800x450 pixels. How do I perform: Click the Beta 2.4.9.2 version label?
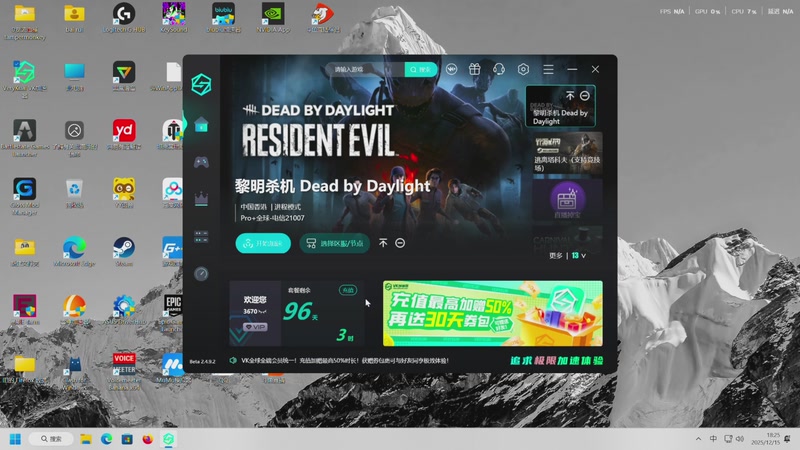tap(203, 361)
